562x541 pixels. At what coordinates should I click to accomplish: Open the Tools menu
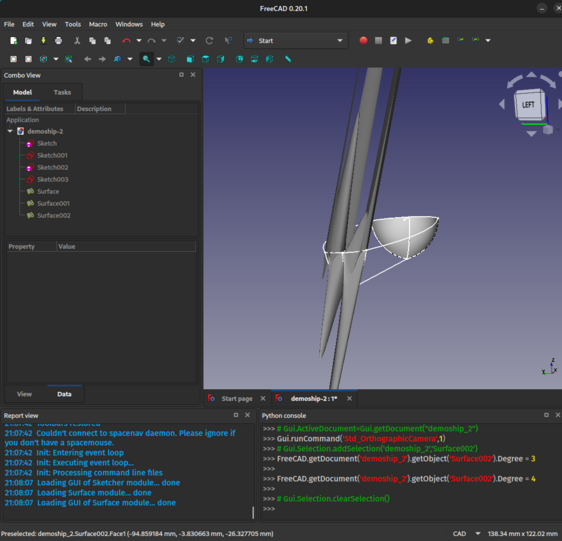coord(73,24)
